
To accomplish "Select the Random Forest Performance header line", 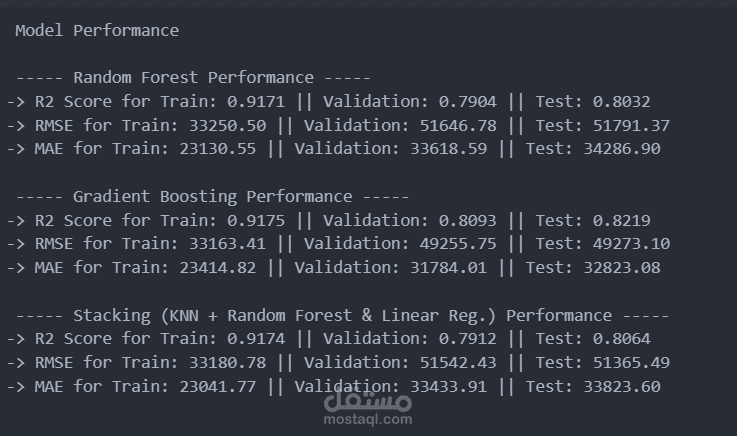I will click(193, 78).
